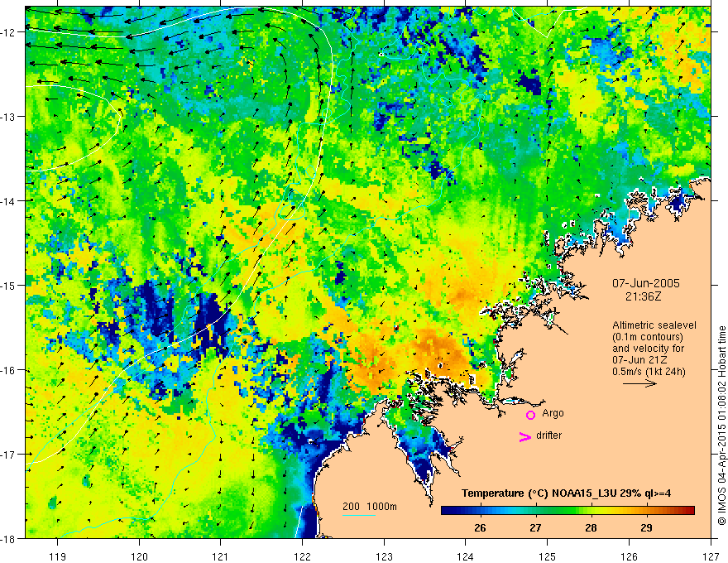Click the "200 1000m" depth contour label
The height and width of the screenshot is (563, 728).
point(370,507)
